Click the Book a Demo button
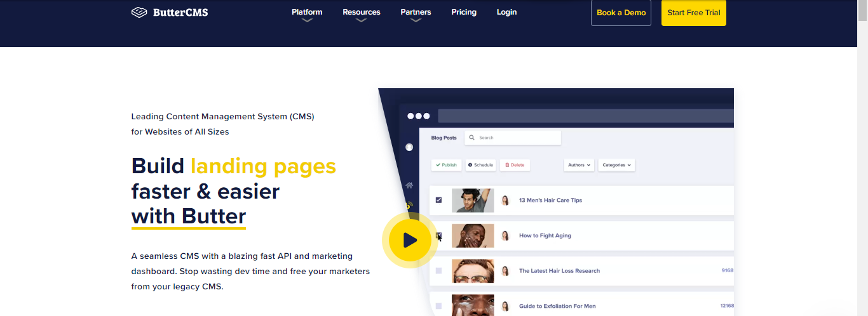This screenshot has height=316, width=868. pyautogui.click(x=621, y=13)
